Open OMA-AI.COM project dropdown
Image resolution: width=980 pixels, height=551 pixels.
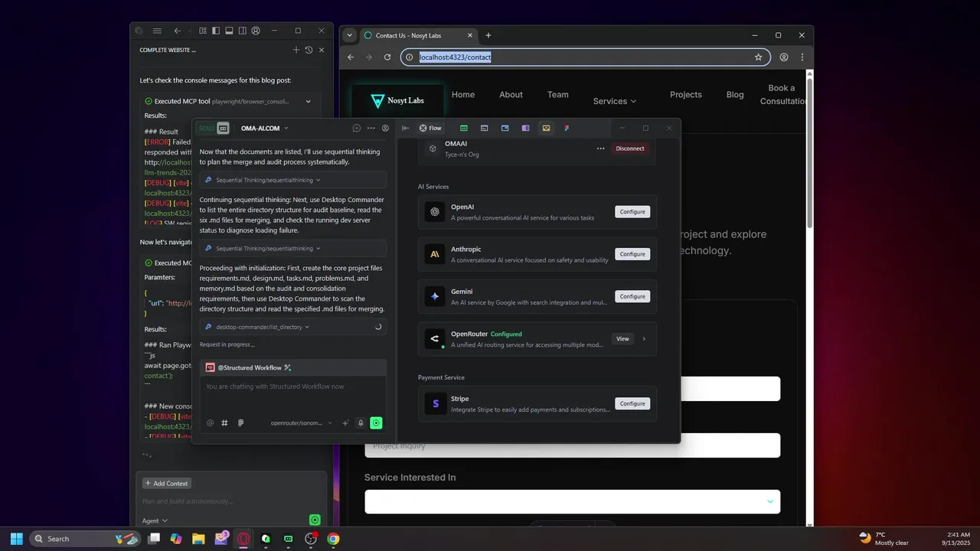[265, 129]
